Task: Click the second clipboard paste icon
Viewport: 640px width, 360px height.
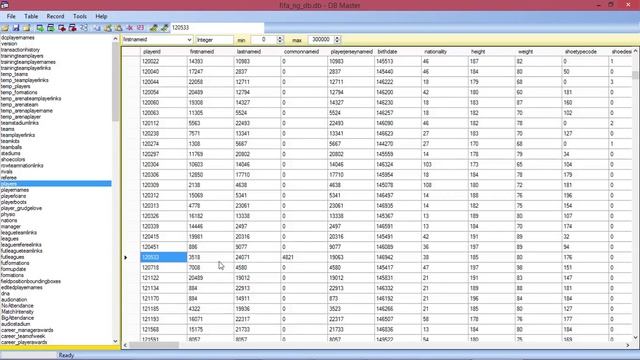Action: (x=118, y=28)
